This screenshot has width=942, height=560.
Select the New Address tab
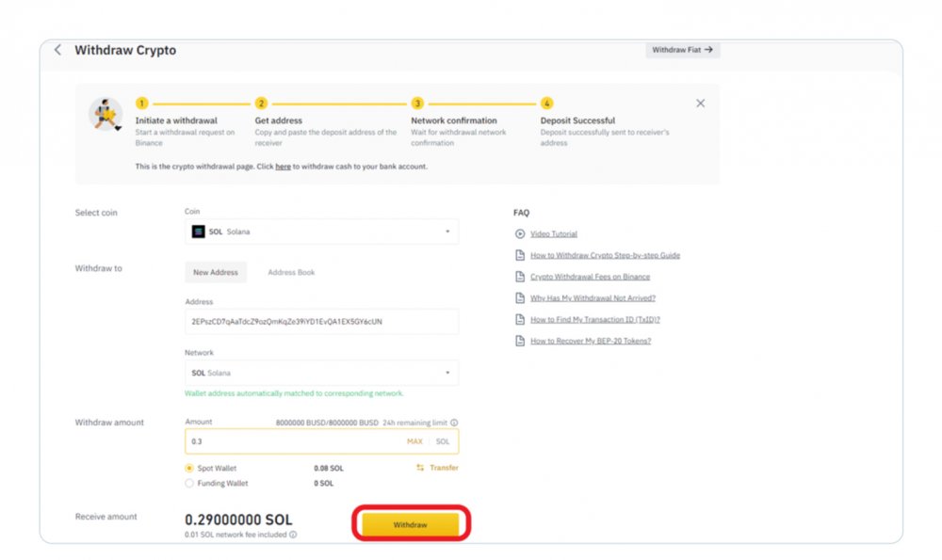(x=216, y=273)
